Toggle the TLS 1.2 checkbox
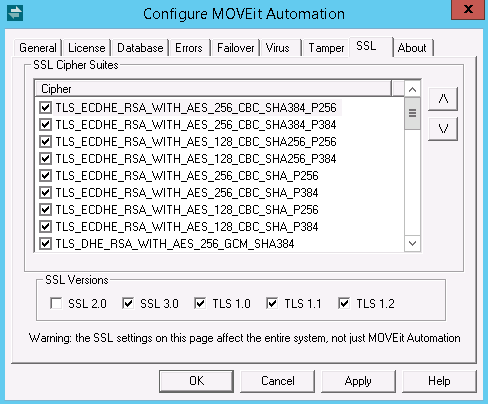 [344, 303]
